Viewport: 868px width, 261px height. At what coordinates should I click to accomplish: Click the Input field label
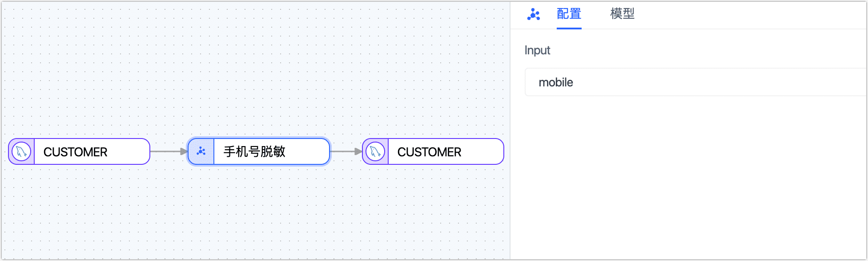click(537, 50)
